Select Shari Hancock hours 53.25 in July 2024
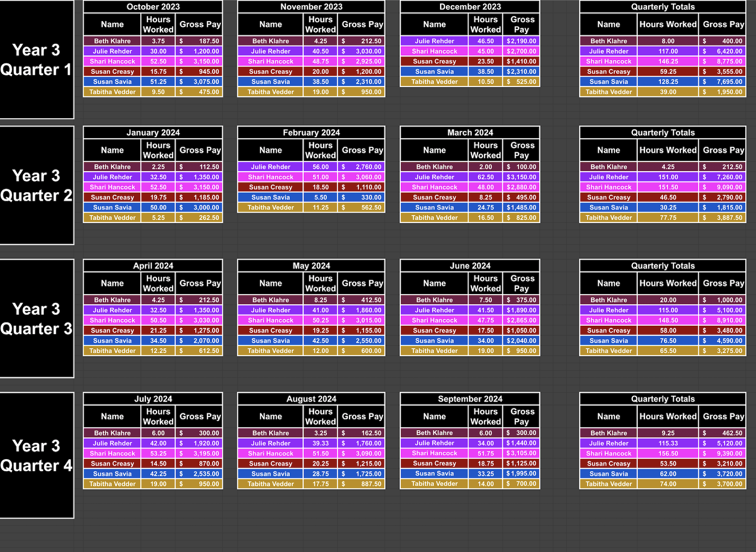Viewport: 756px width, 552px height. [x=158, y=453]
